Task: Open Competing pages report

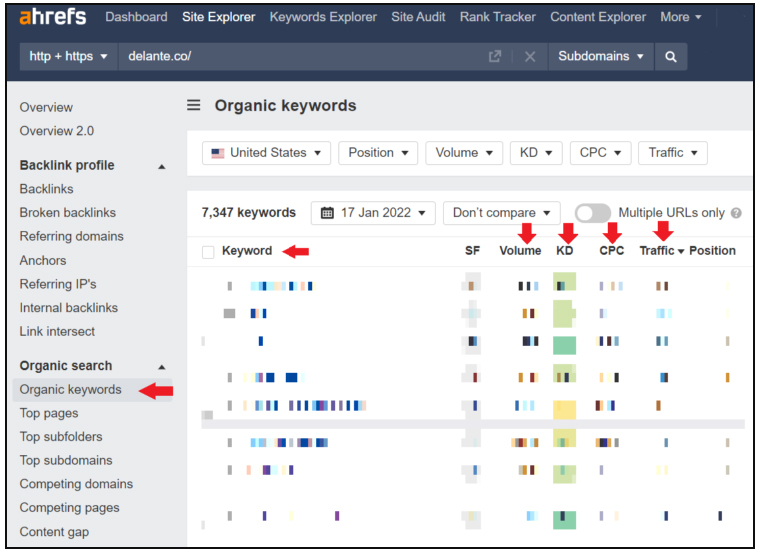Action: (69, 508)
